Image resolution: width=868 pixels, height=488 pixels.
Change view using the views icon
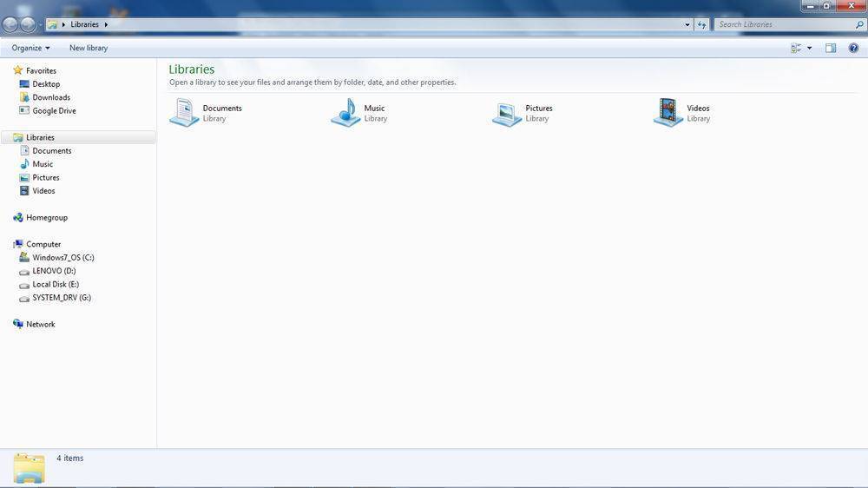pyautogui.click(x=796, y=48)
